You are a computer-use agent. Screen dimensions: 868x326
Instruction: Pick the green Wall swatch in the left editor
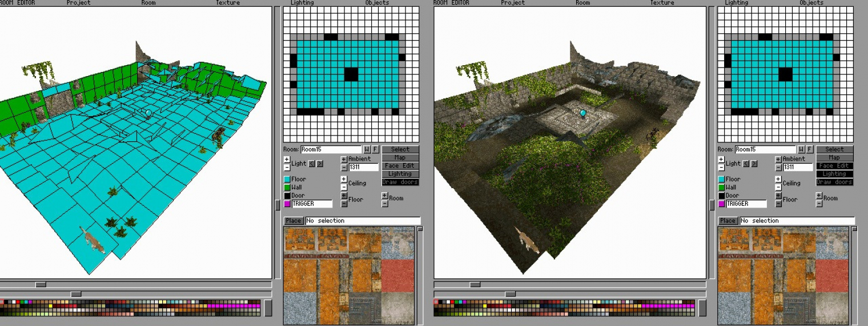tap(287, 187)
